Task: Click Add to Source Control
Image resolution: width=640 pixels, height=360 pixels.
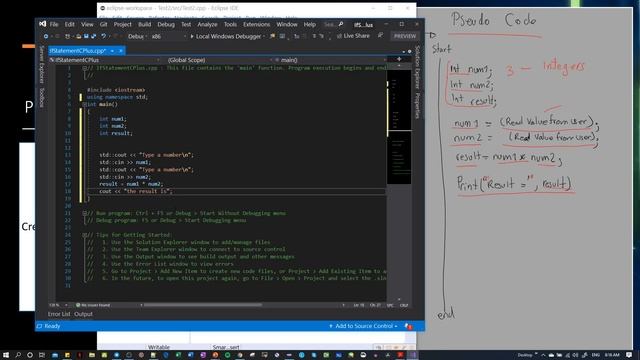Action: pyautogui.click(x=363, y=326)
